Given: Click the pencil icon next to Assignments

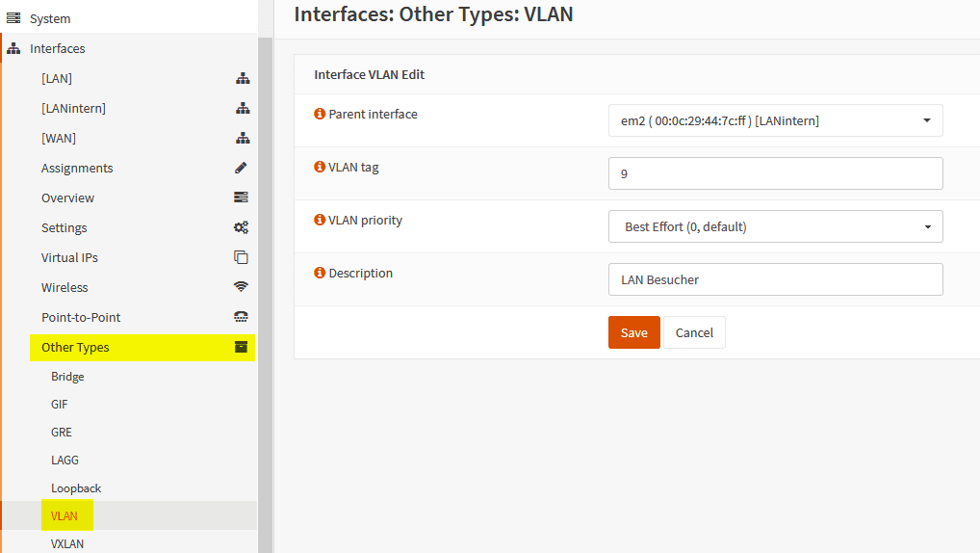Looking at the screenshot, I should tap(241, 168).
